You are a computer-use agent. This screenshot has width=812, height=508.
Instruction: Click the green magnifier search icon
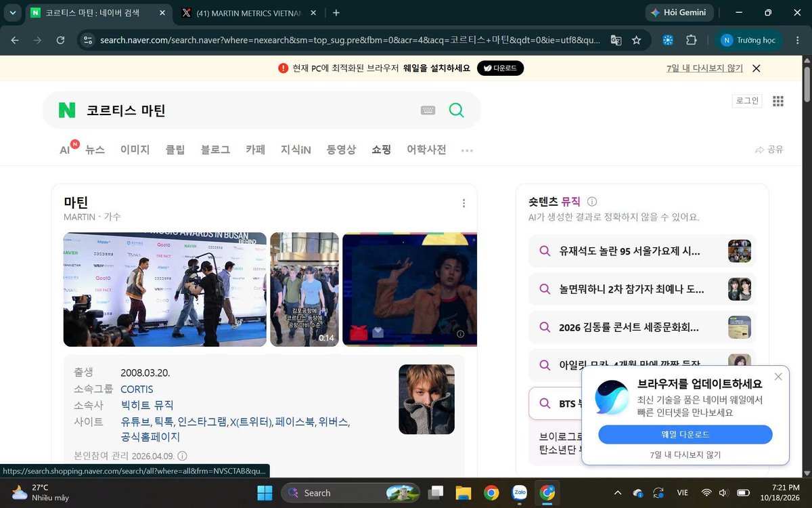[x=457, y=110]
